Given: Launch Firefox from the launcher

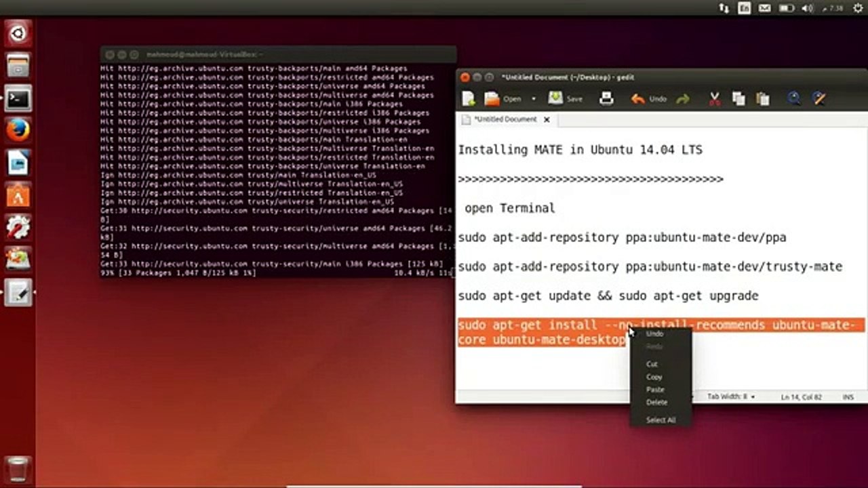Looking at the screenshot, I should click(x=18, y=130).
